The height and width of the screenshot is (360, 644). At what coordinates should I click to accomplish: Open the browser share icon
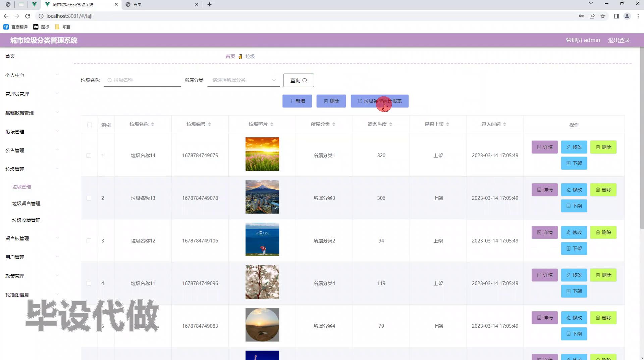(592, 16)
